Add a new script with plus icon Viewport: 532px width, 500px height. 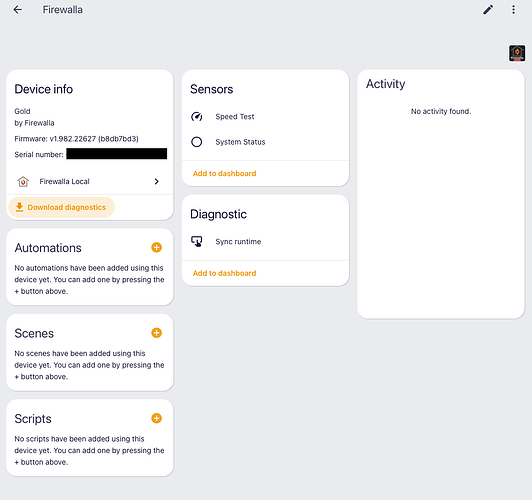[x=156, y=418]
